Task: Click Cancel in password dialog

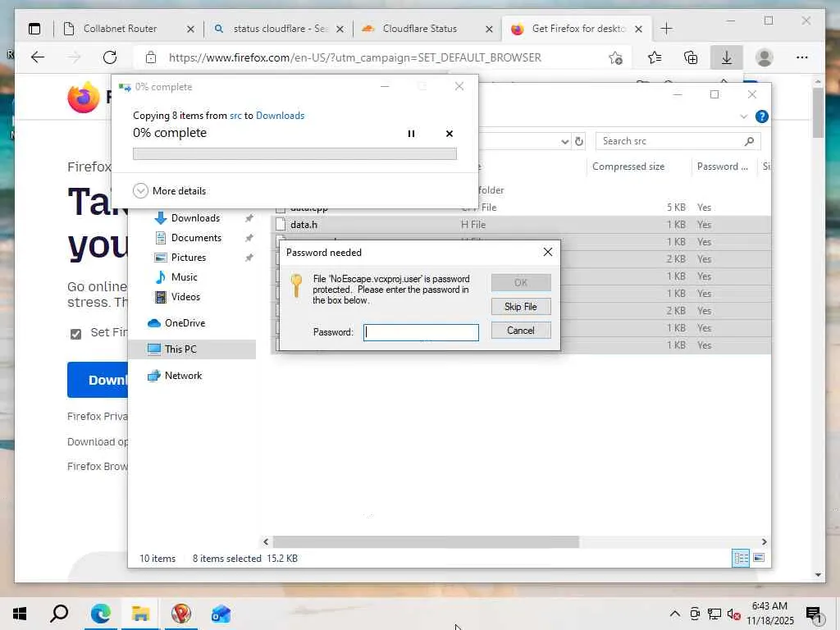Action: coord(521,331)
